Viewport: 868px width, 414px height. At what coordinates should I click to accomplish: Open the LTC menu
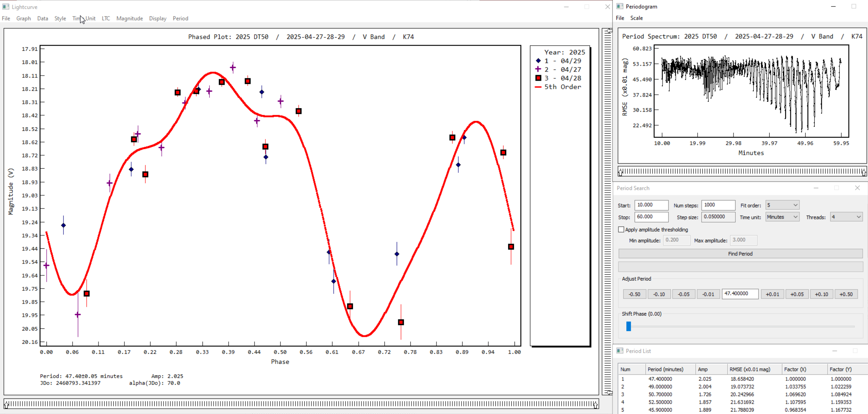coord(106,18)
